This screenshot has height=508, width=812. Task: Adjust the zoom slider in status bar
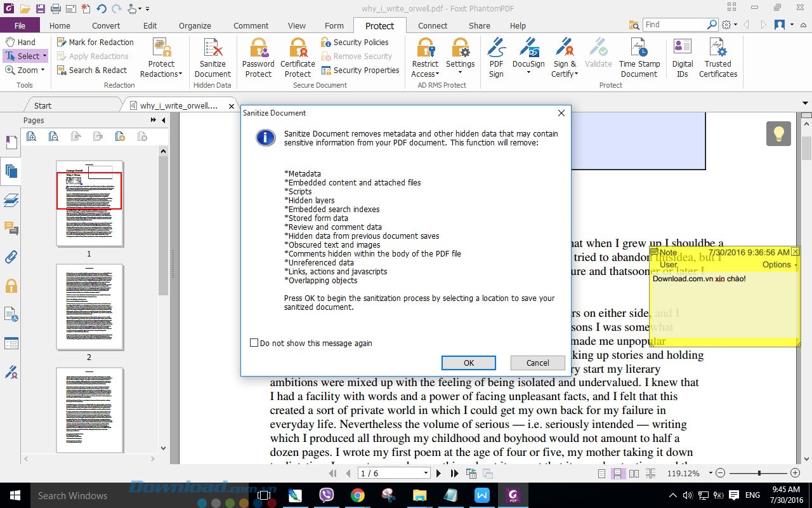pos(759,473)
